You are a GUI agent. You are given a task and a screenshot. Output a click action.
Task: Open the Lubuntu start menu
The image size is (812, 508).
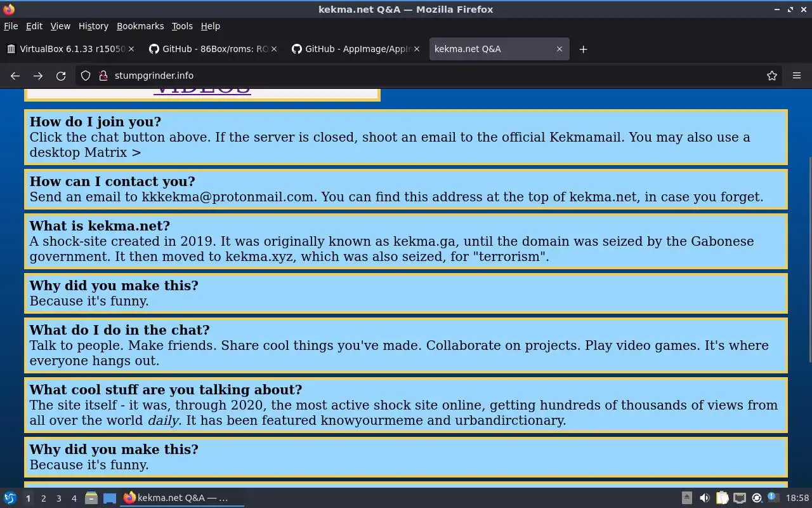pos(10,498)
